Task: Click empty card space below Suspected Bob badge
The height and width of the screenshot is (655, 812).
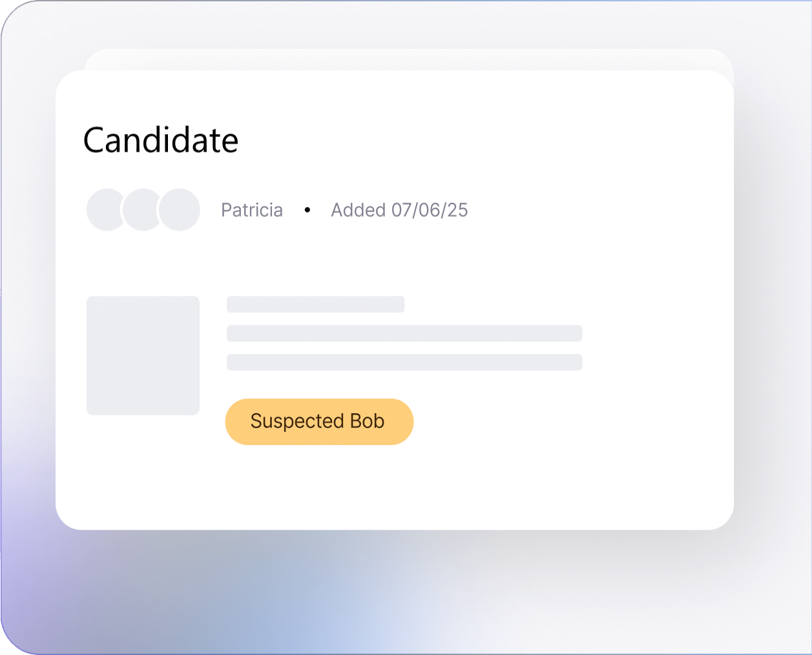Action: 319,488
